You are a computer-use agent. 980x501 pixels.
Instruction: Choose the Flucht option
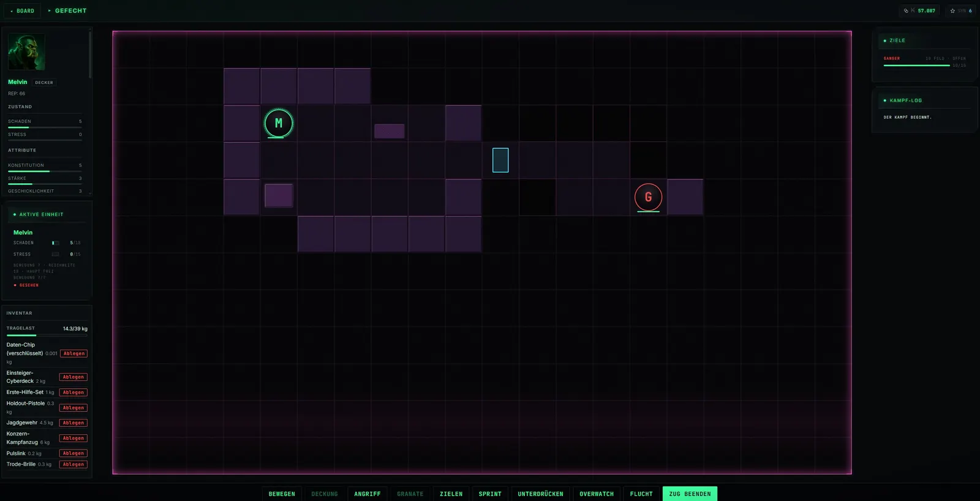641,494
